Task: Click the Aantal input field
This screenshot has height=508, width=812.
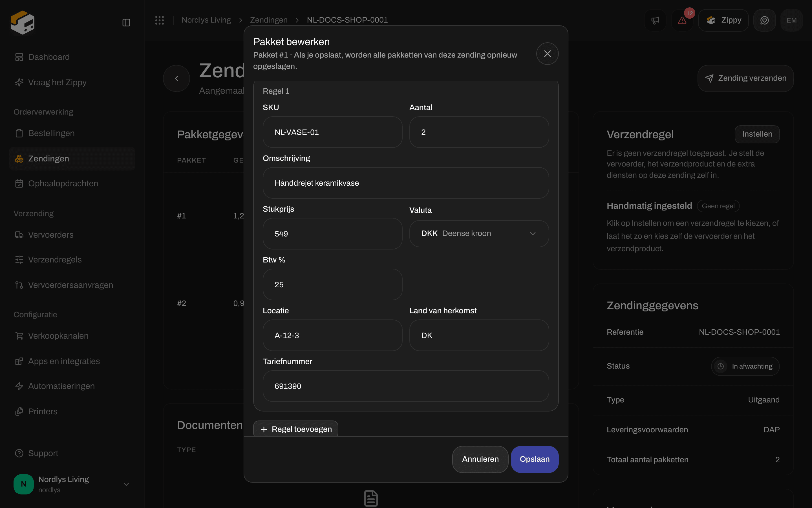Action: point(479,132)
